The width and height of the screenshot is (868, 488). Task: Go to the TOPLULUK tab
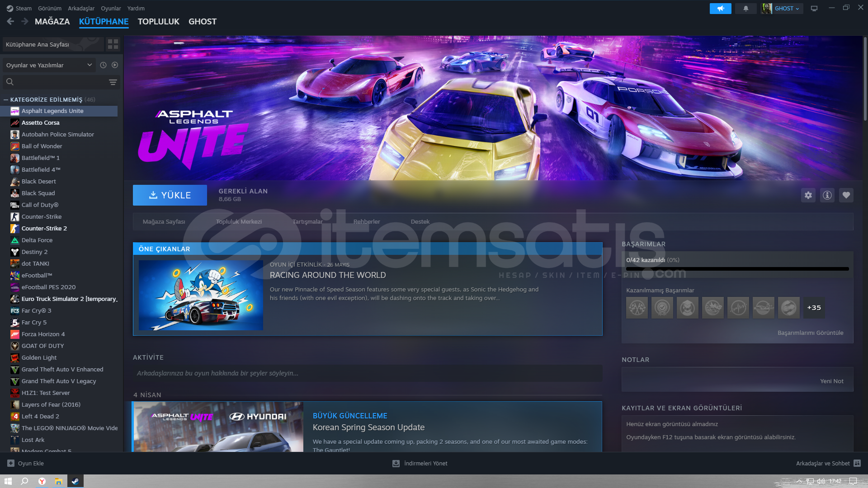(x=158, y=21)
